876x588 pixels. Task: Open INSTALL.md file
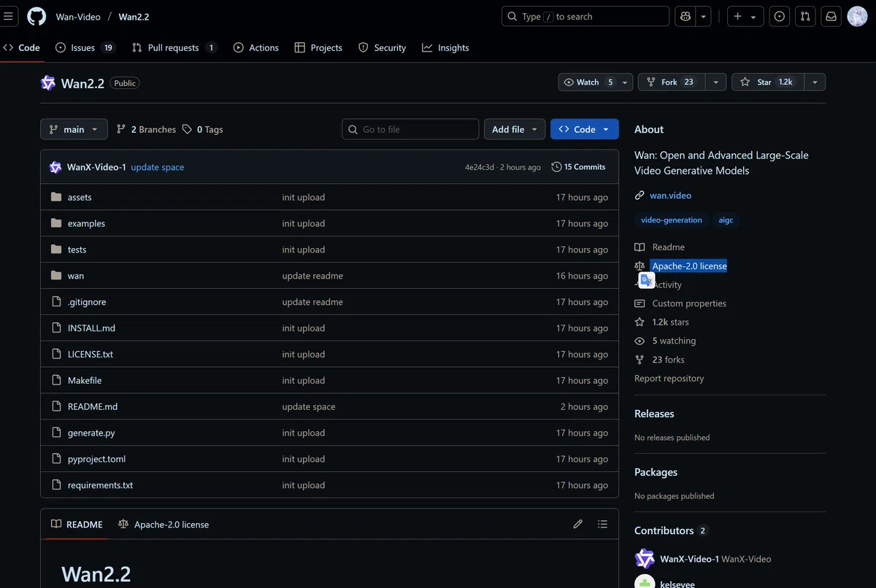(91, 328)
